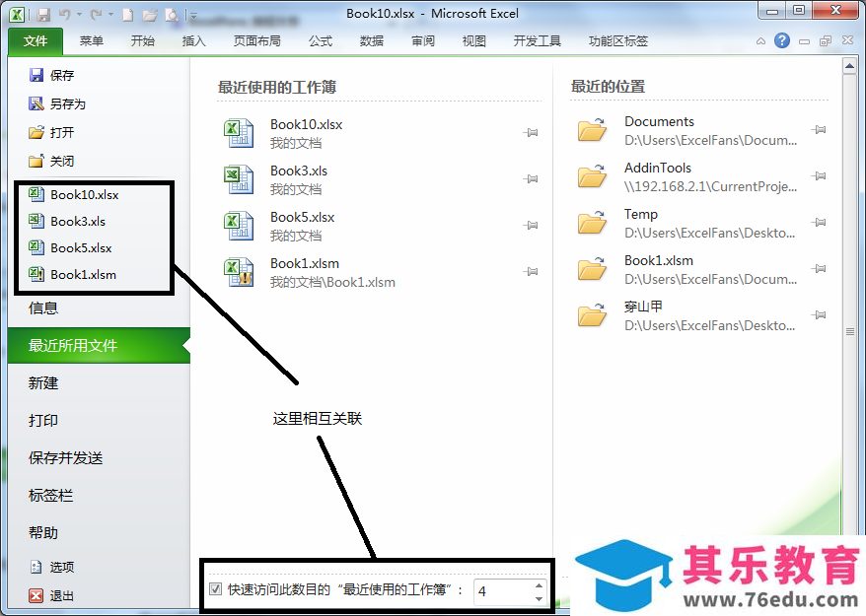Image resolution: width=866 pixels, height=616 pixels.
Task: Increase recent workbooks count with up arrow
Action: [540, 585]
